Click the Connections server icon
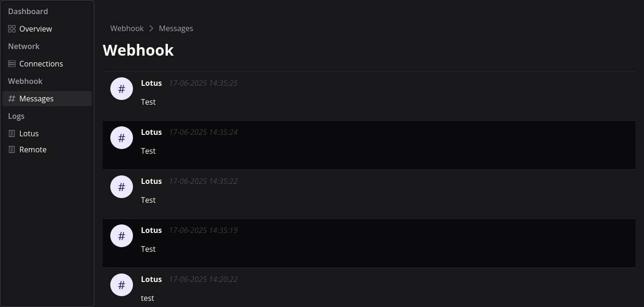The width and height of the screenshot is (644, 307). point(12,64)
